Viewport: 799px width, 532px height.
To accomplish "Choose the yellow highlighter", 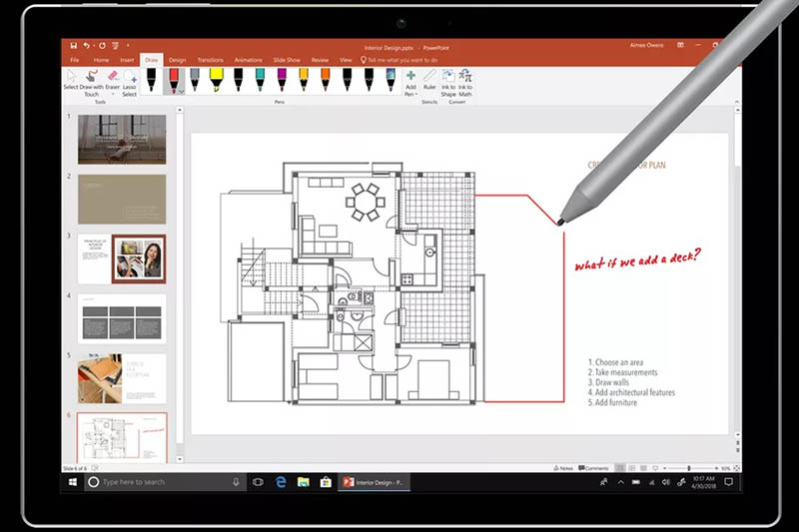I will pos(216,81).
